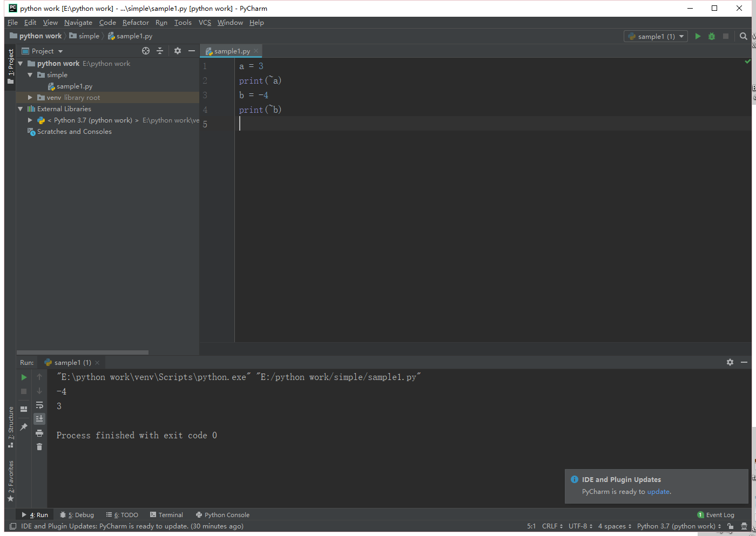This screenshot has width=756, height=536.
Task: Click the down arrow in Run panel
Action: click(x=39, y=391)
